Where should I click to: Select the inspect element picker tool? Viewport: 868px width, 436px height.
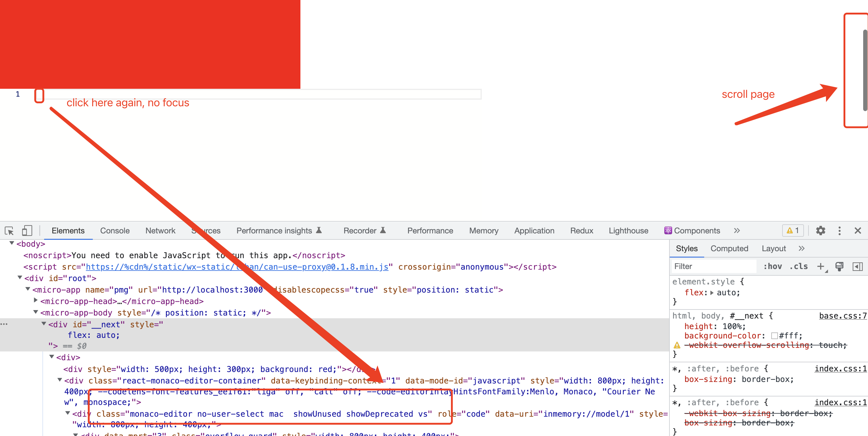pyautogui.click(x=9, y=231)
